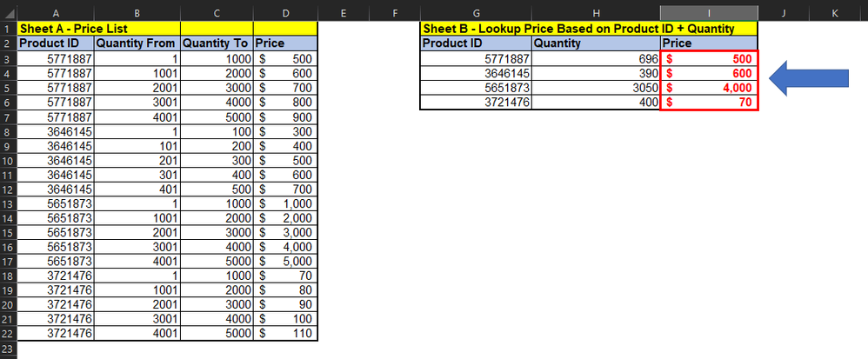Click cell G4 with Product ID 3646145
The image size is (868, 359).
[x=476, y=73]
